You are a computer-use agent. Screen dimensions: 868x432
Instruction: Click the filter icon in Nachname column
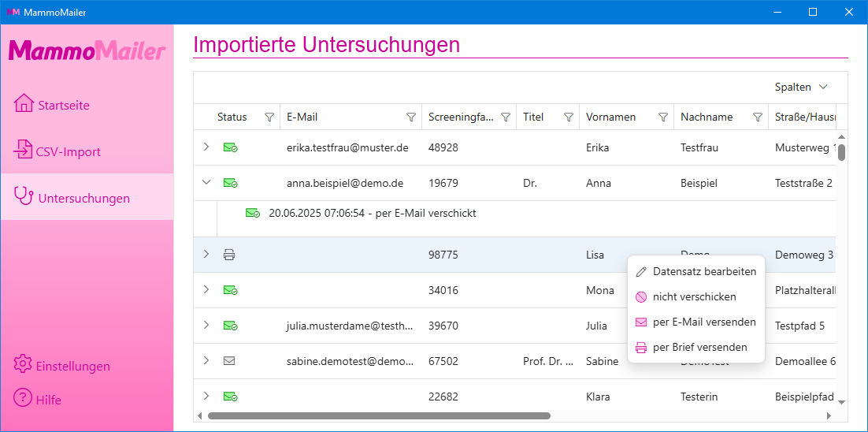(757, 117)
